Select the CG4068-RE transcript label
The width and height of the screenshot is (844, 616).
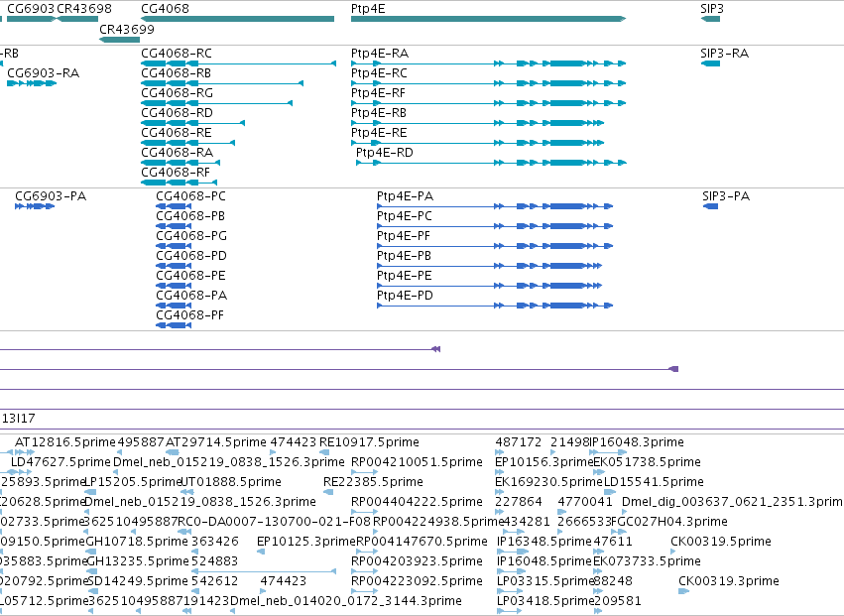click(x=177, y=133)
